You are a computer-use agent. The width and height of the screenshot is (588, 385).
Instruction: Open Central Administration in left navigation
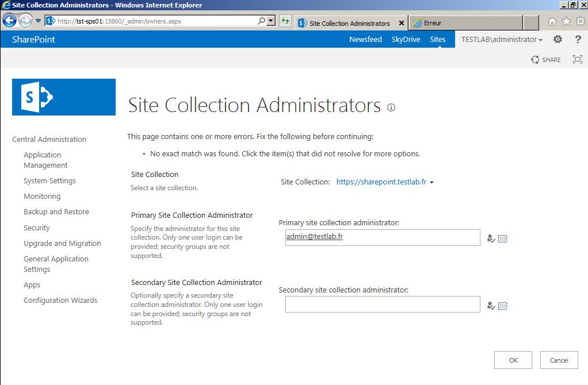49,139
